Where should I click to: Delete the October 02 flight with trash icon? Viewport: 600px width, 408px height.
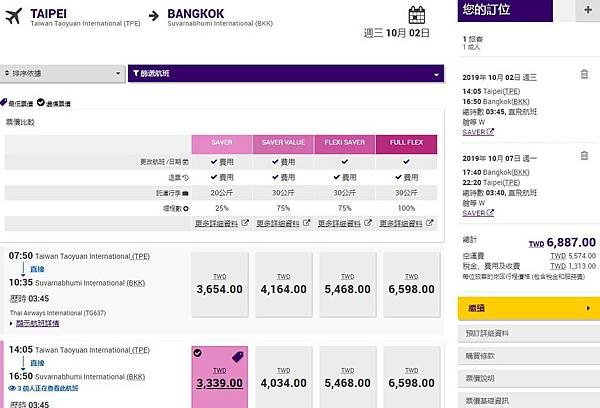pyautogui.click(x=584, y=74)
